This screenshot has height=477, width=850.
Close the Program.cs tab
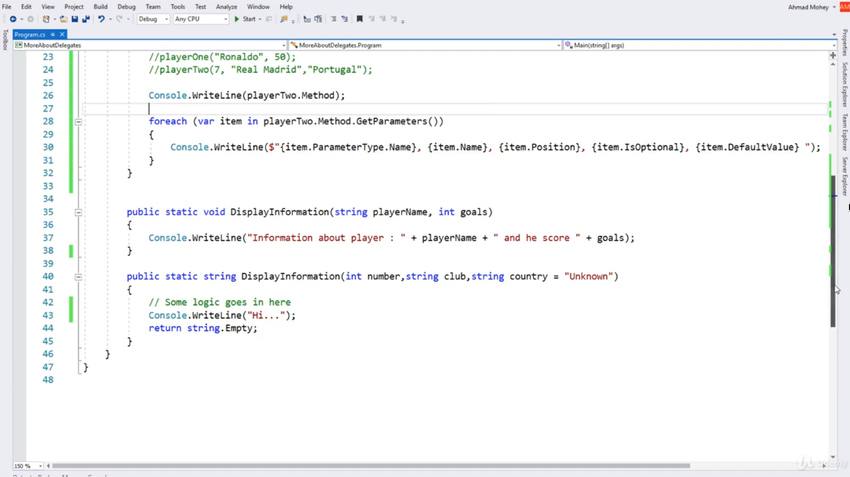(62, 34)
